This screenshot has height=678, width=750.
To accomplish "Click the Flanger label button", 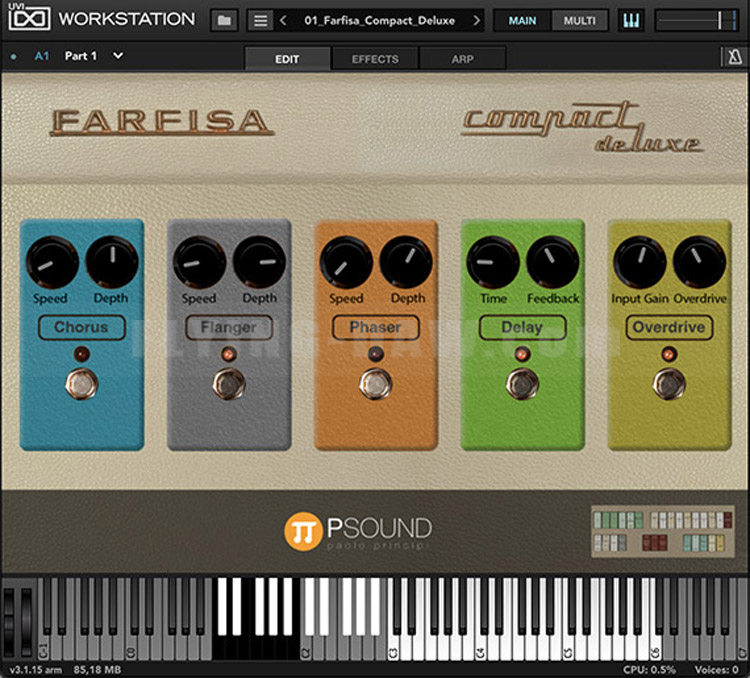I will [229, 328].
